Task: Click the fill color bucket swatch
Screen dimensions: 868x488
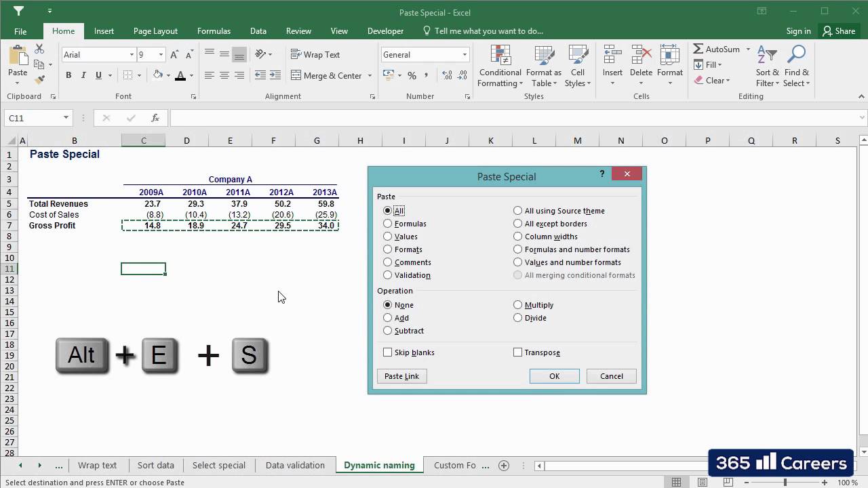Action: 158,75
